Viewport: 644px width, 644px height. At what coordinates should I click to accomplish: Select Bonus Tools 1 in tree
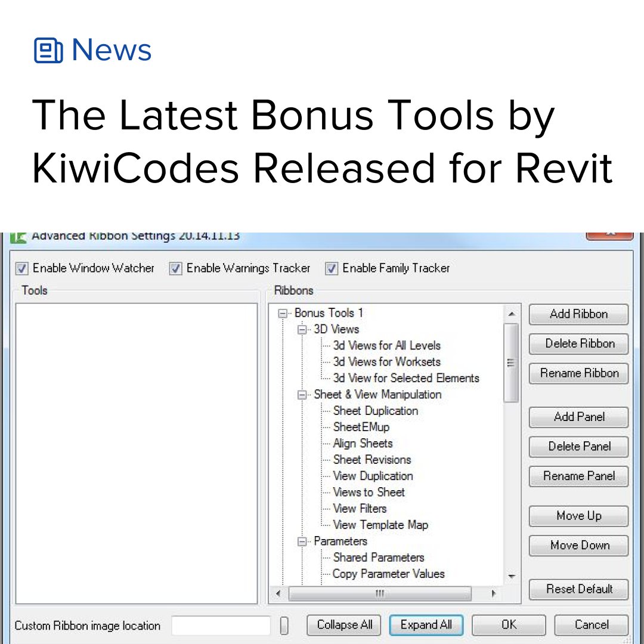329,313
